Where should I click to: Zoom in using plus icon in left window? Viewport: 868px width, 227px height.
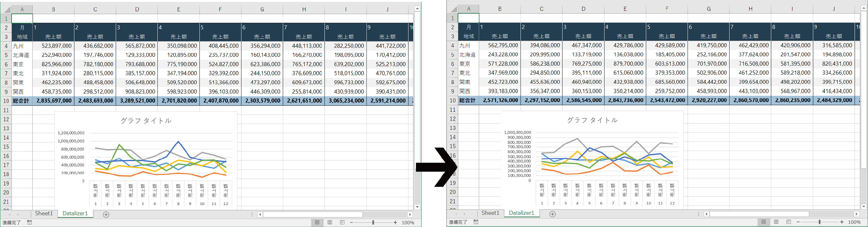[395, 223]
